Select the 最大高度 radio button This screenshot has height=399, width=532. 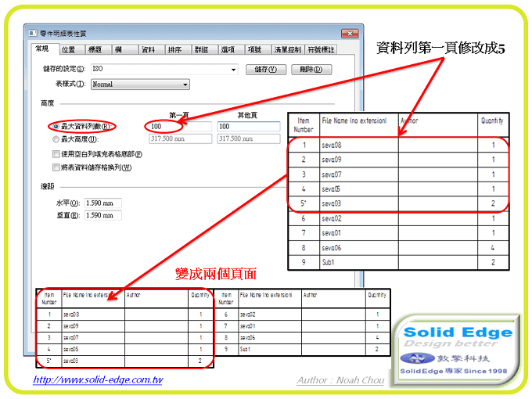(56, 138)
